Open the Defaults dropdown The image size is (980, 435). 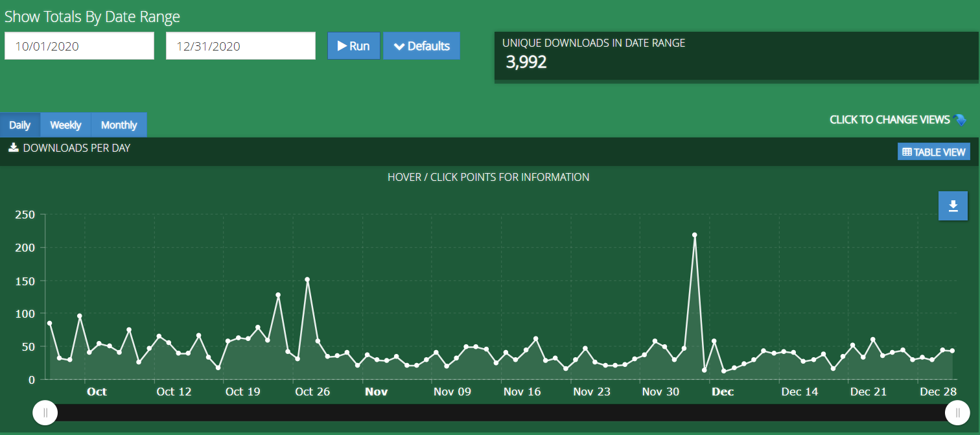click(x=421, y=46)
